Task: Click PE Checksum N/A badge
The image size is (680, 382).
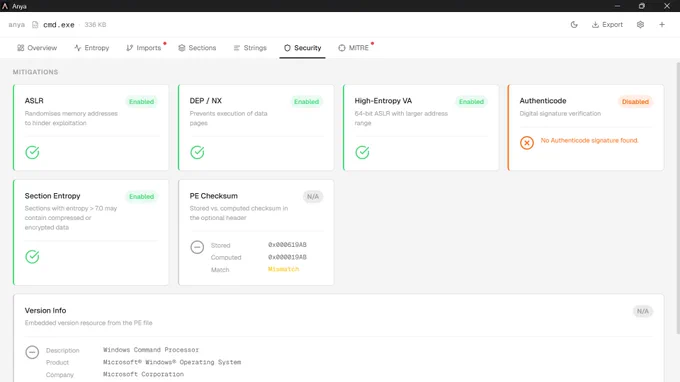Action: pyautogui.click(x=313, y=196)
